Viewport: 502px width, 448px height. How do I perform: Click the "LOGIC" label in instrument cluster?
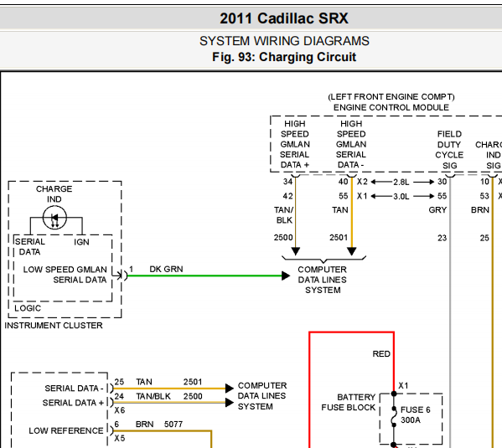28,308
